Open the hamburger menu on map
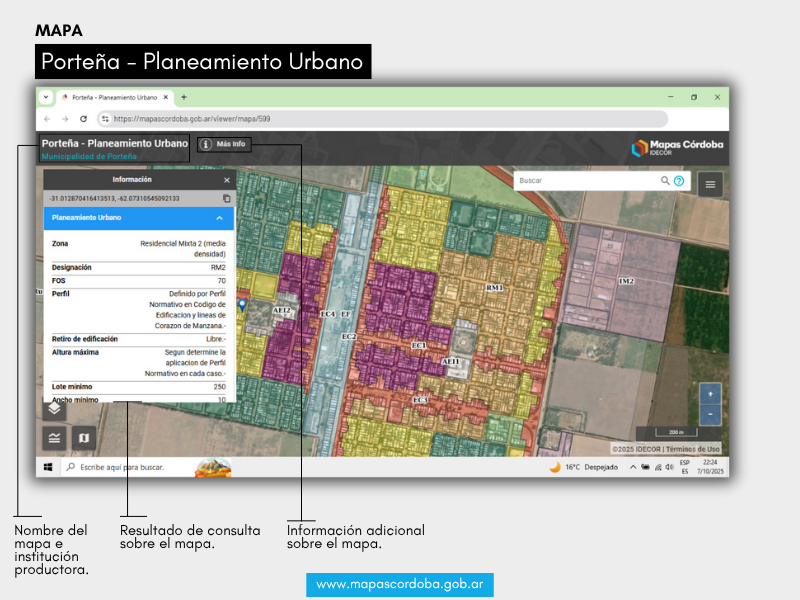800x600 pixels. (711, 183)
